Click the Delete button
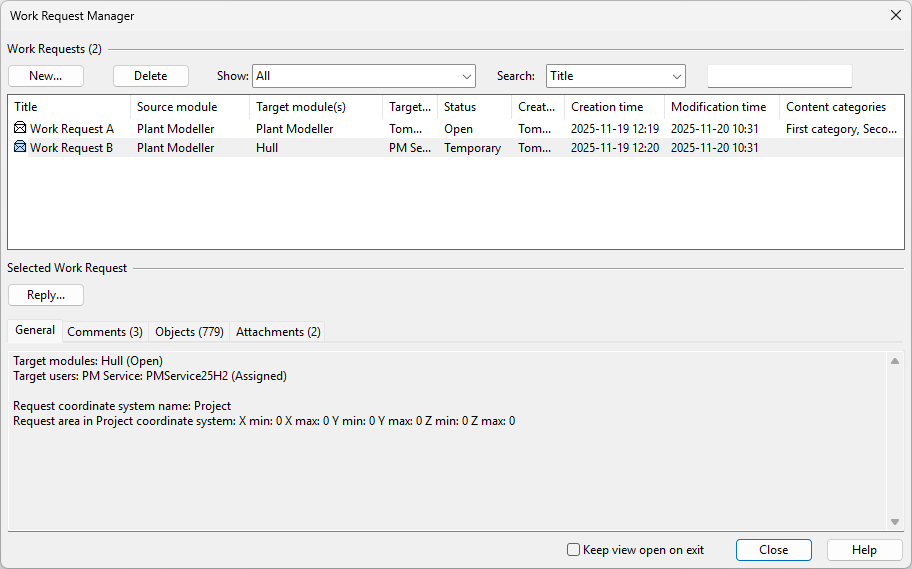Screen dimensions: 912x569 point(151,76)
